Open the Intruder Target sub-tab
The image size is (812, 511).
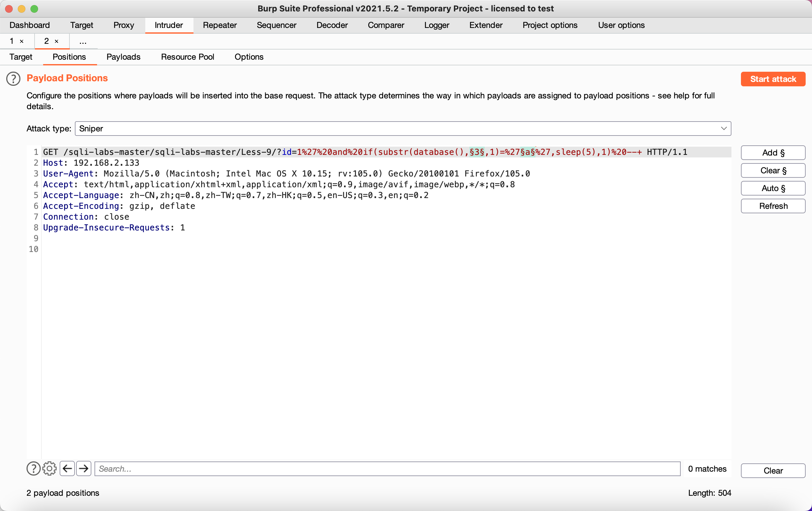tap(21, 57)
